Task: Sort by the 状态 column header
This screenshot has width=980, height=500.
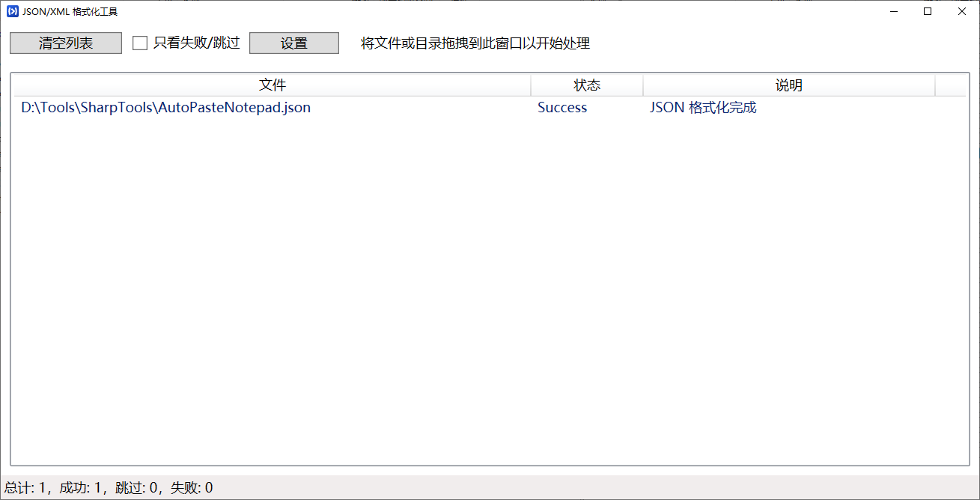Action: [x=587, y=85]
